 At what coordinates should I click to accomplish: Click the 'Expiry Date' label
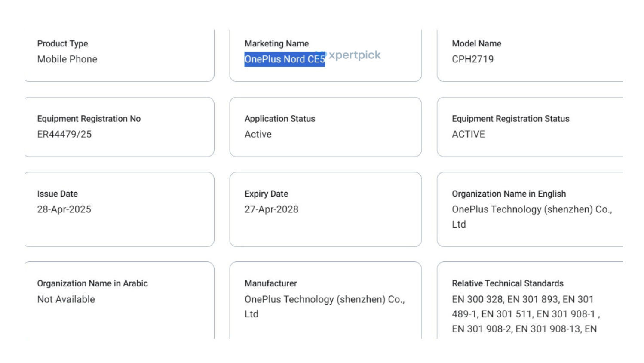click(267, 194)
